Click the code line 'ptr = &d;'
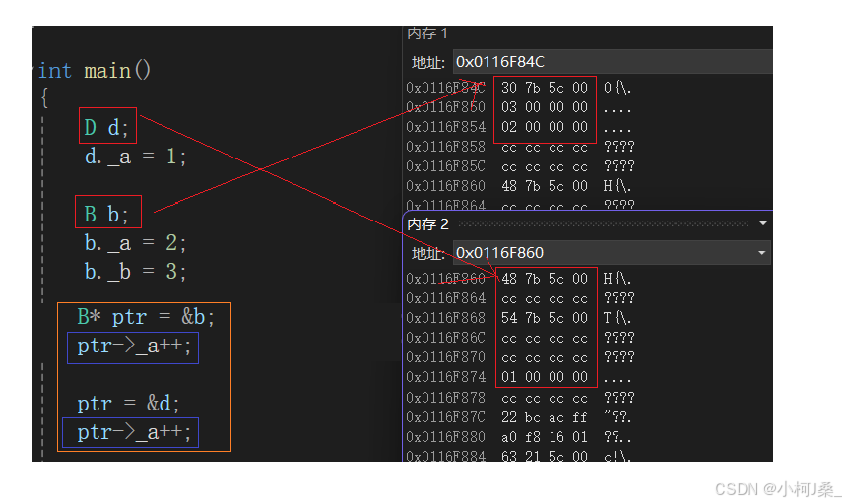 [128, 404]
